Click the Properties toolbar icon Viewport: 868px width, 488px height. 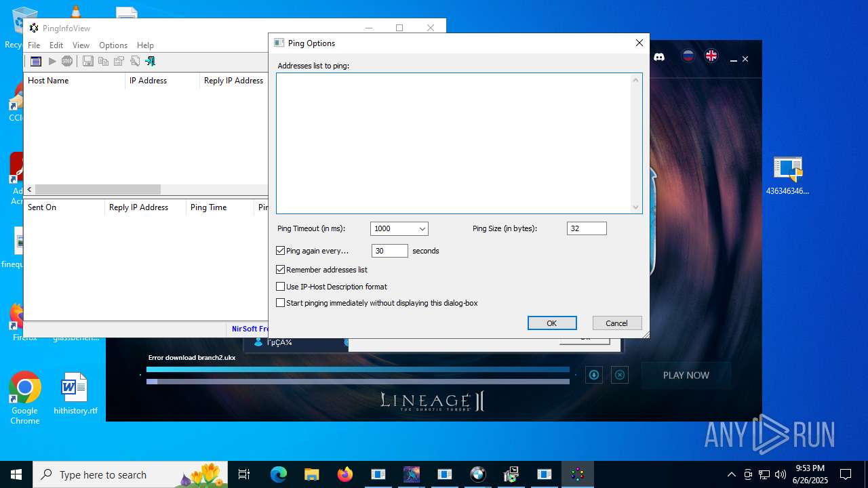click(x=119, y=61)
